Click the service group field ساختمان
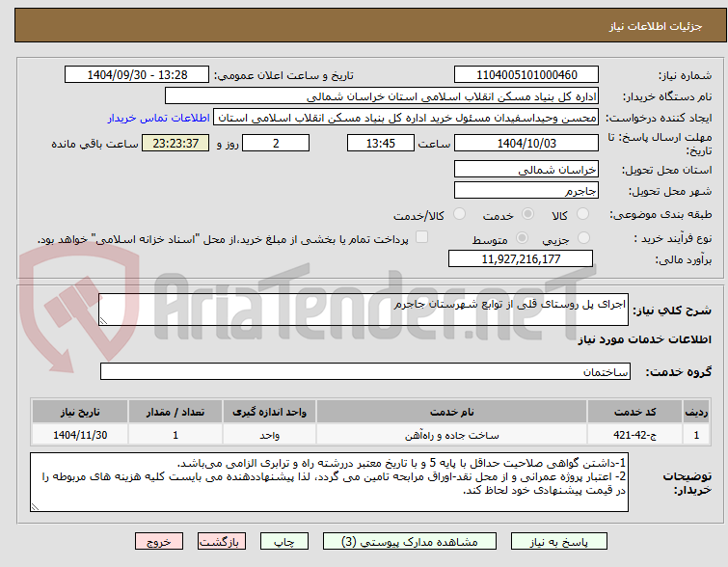 365,371
